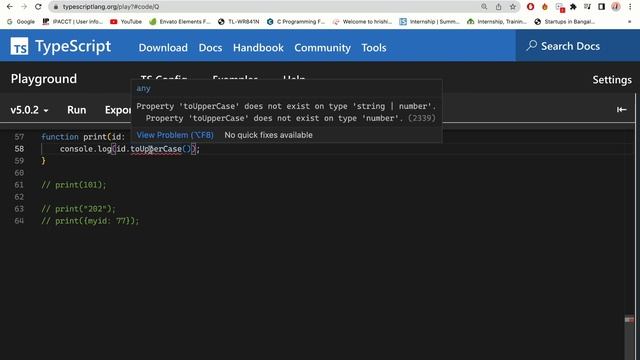Open the media control playlist icon
The width and height of the screenshot is (640, 360).
(x=587, y=7)
